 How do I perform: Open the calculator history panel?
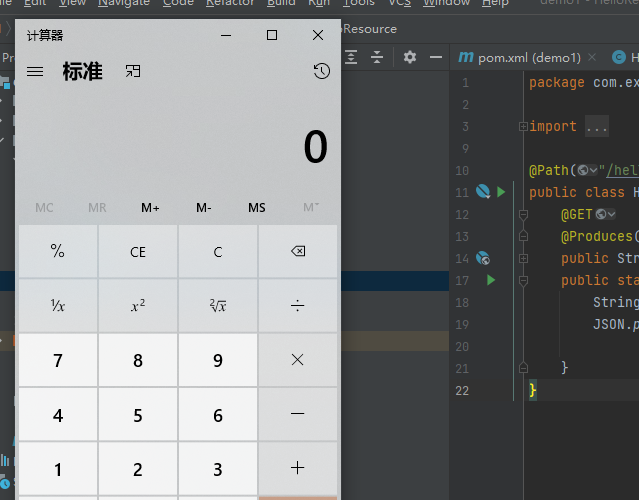click(x=322, y=71)
